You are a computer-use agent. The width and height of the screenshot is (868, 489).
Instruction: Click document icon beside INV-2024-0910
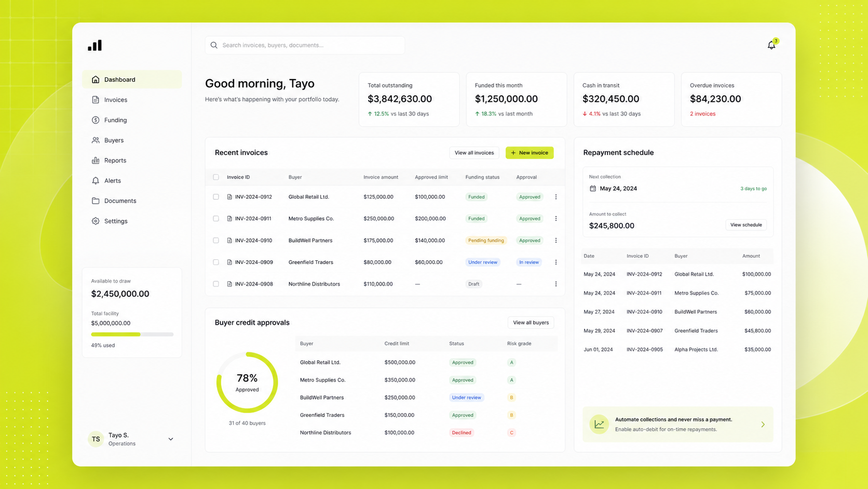point(229,241)
